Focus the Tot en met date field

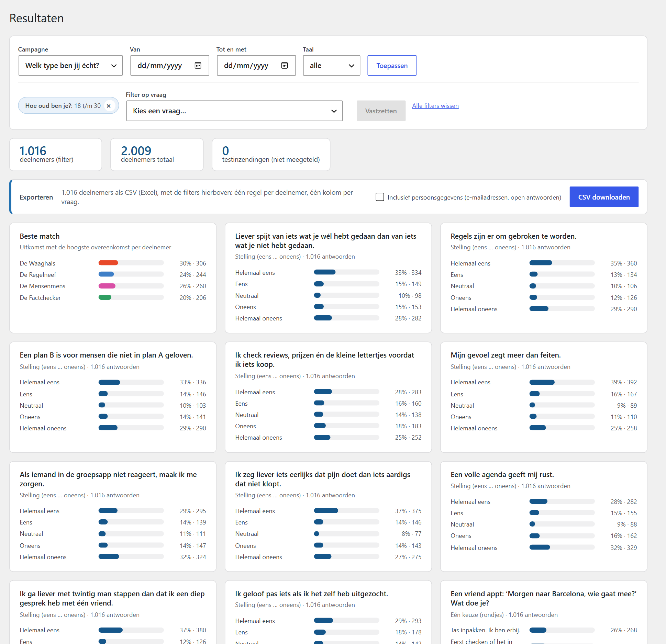256,65
